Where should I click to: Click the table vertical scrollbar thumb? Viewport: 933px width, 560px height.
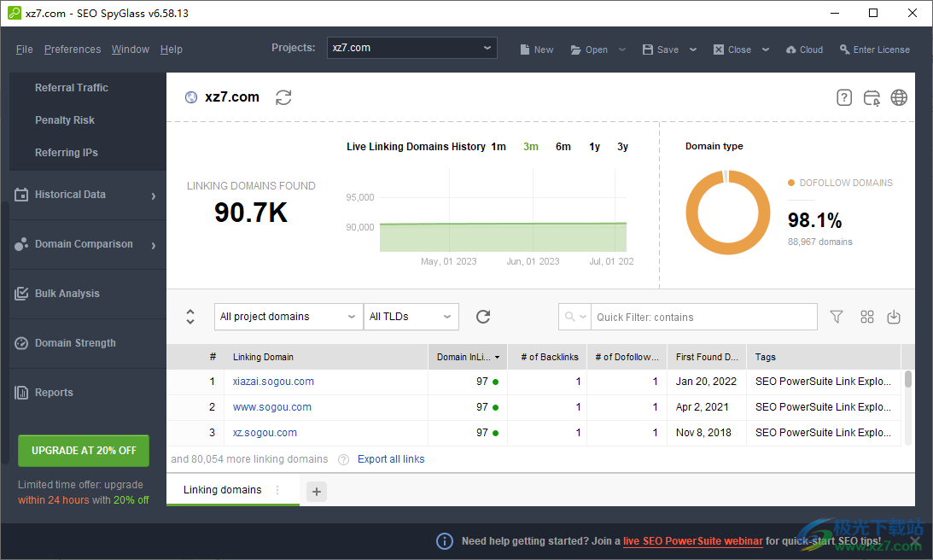point(908,379)
